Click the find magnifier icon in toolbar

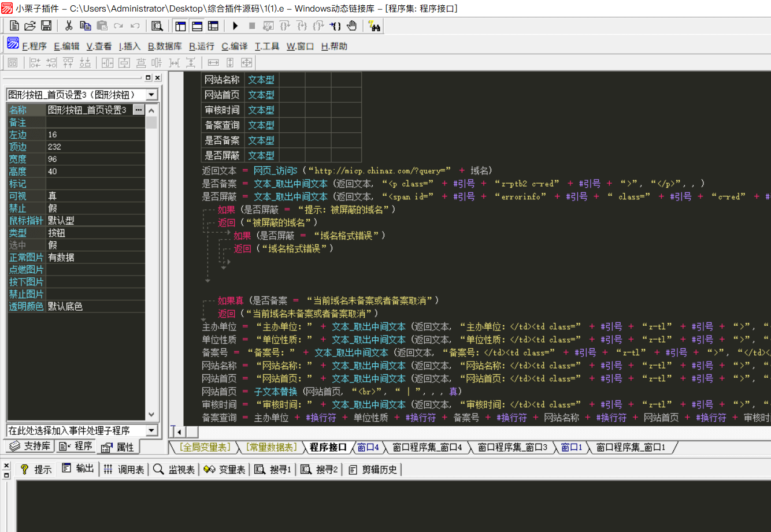157,26
